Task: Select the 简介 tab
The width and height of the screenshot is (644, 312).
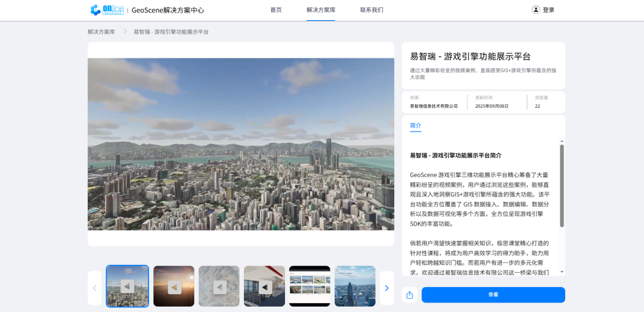Action: pyautogui.click(x=416, y=126)
